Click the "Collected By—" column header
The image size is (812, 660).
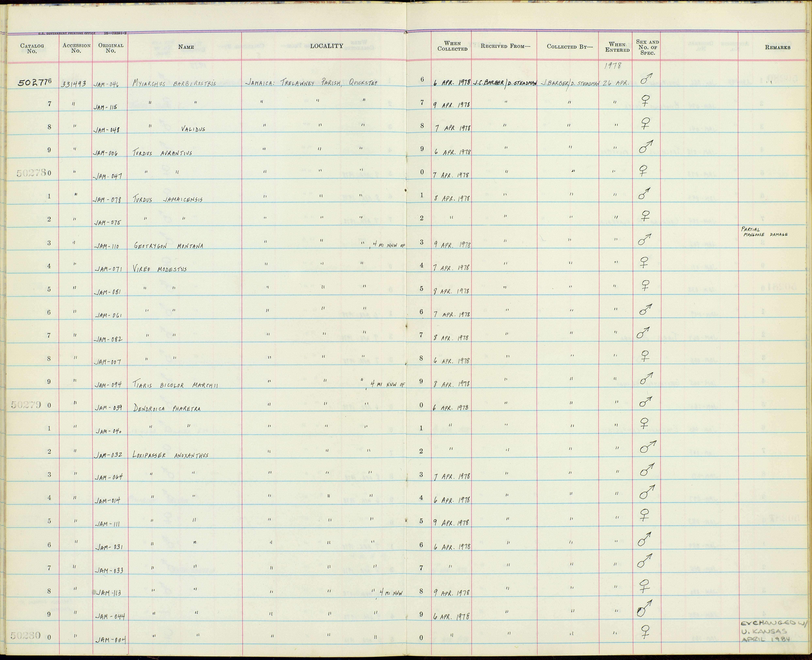(x=569, y=46)
